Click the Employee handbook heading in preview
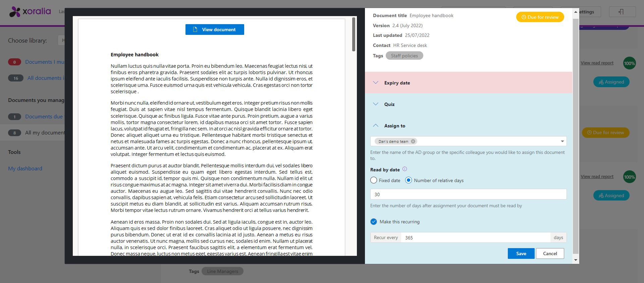Viewport: 644px width, 283px height. (x=135, y=55)
